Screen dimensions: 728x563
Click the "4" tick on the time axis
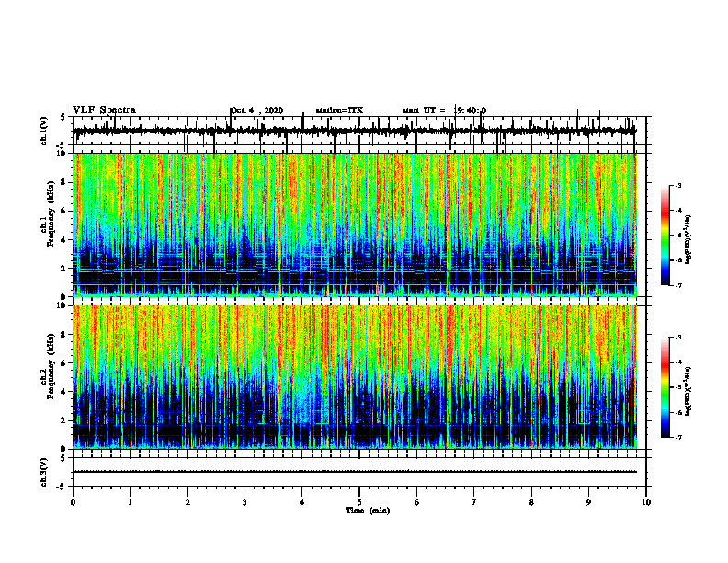302,502
